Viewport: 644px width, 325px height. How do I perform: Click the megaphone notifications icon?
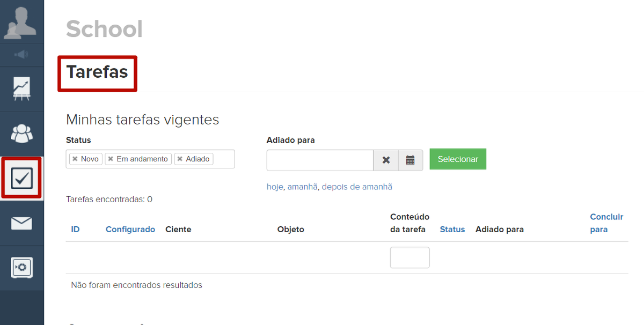21,55
